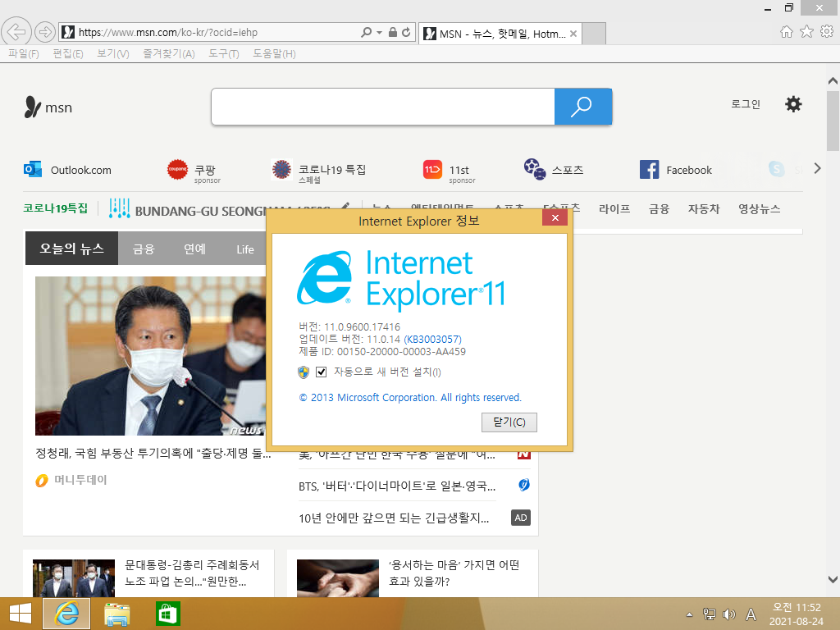
Task: Close the MSN browser tab
Action: pos(573,34)
